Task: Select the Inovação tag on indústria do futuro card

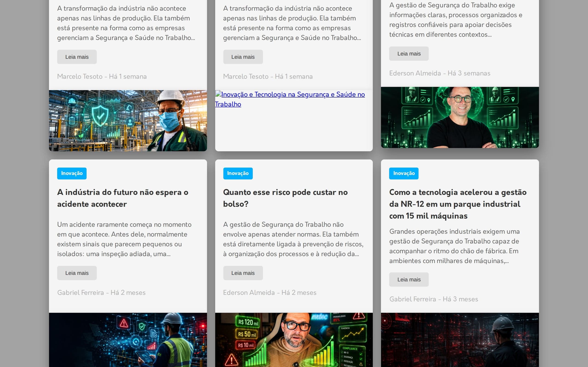Action: pos(72,173)
